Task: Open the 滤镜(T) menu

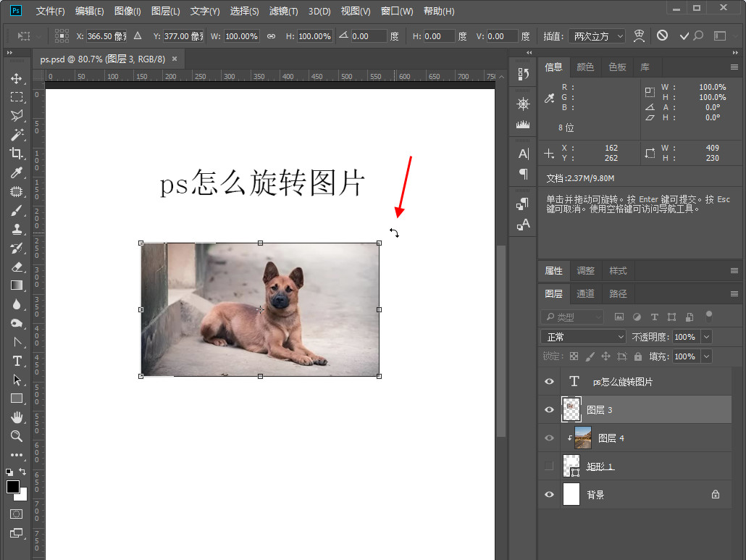Action: 283,12
